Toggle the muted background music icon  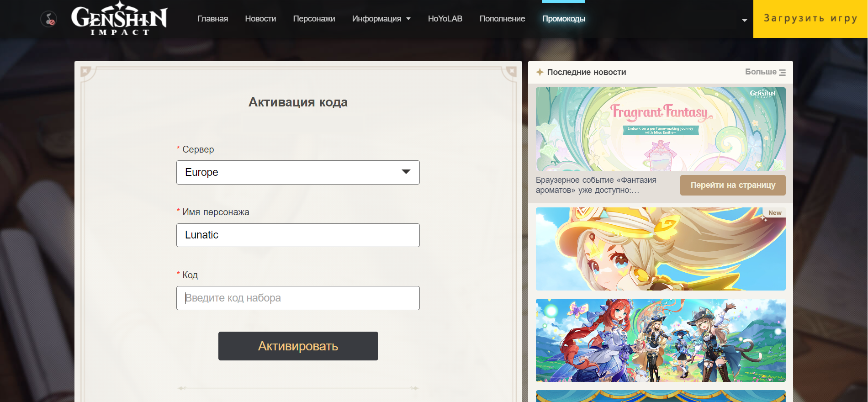pos(49,19)
